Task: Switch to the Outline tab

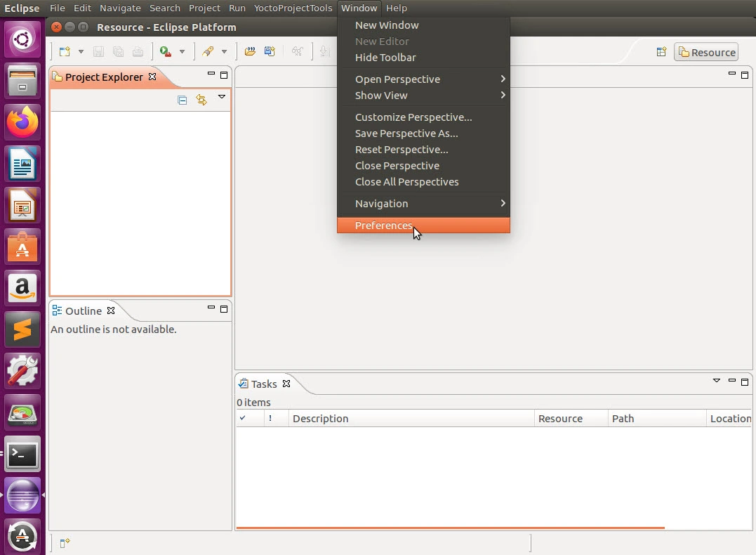Action: pos(83,311)
